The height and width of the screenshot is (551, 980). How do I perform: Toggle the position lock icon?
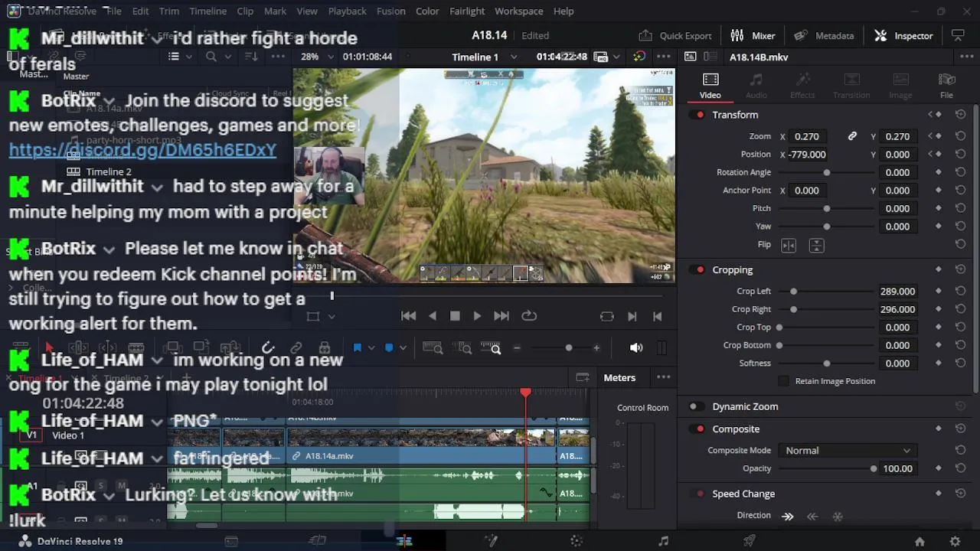[325, 347]
